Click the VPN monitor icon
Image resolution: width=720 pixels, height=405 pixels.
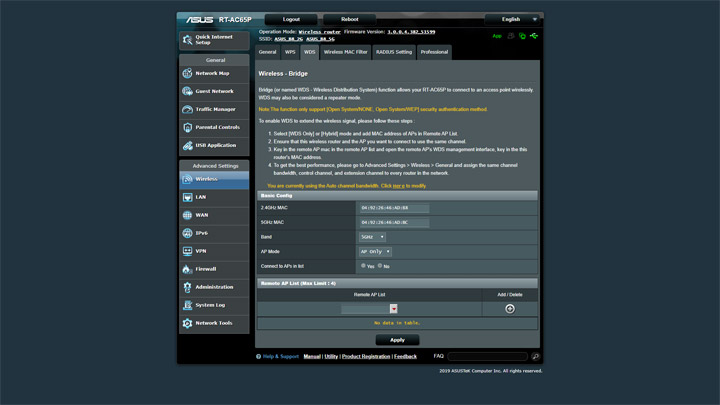tap(187, 251)
